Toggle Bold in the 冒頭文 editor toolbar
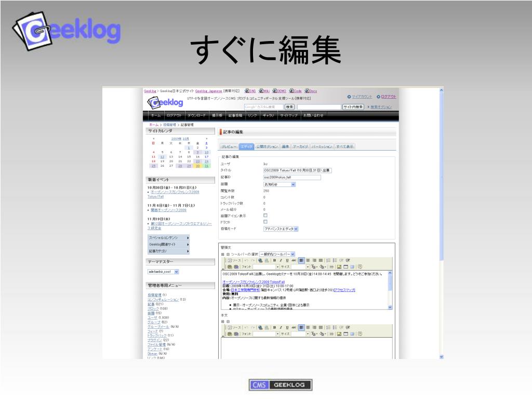Viewport: 532px width, 399px height. click(274, 260)
